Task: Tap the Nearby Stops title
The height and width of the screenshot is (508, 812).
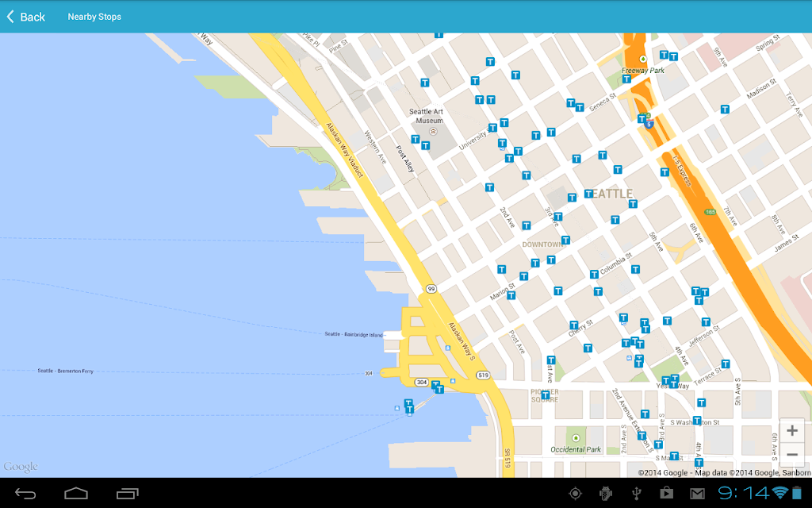Action: (94, 17)
